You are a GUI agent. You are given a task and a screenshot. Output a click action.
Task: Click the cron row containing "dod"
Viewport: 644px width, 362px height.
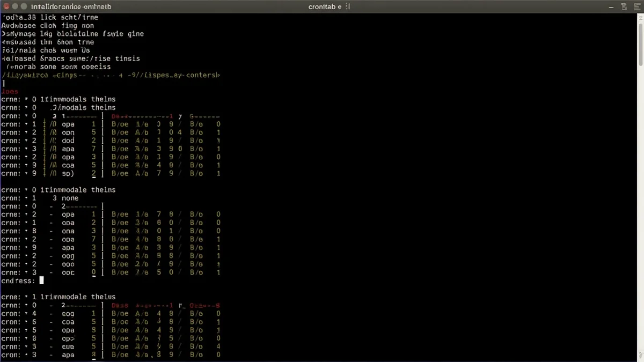(111, 141)
